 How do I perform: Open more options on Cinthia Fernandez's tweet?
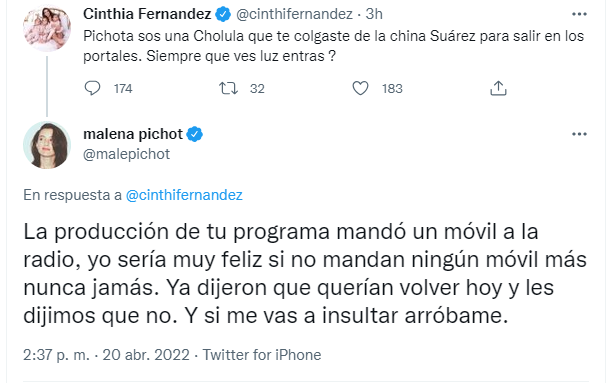coord(579,14)
